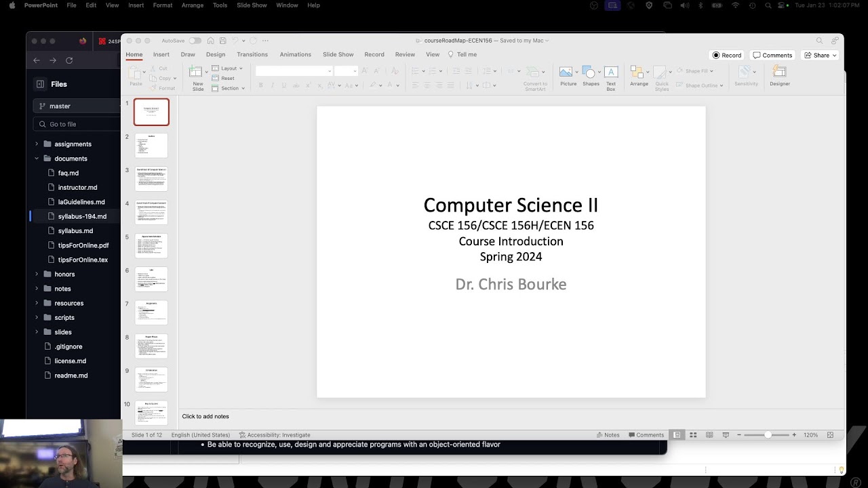Toggle the AutoSave switch
Image resolution: width=868 pixels, height=488 pixels.
click(195, 41)
